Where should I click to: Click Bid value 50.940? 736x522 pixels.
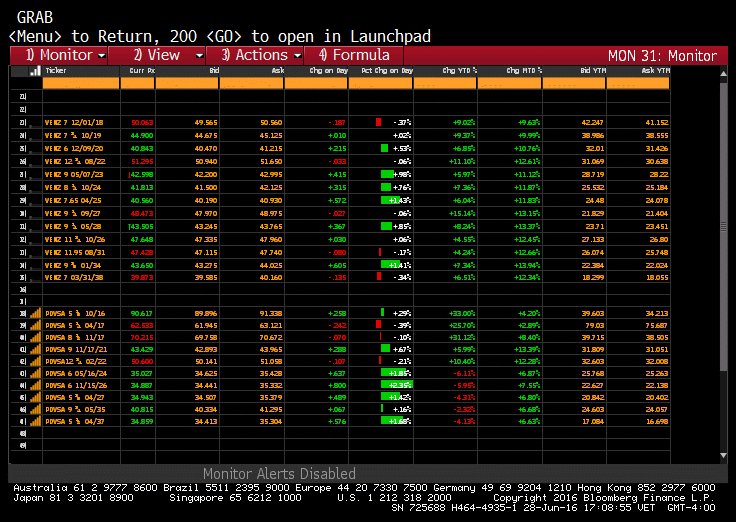click(206, 161)
